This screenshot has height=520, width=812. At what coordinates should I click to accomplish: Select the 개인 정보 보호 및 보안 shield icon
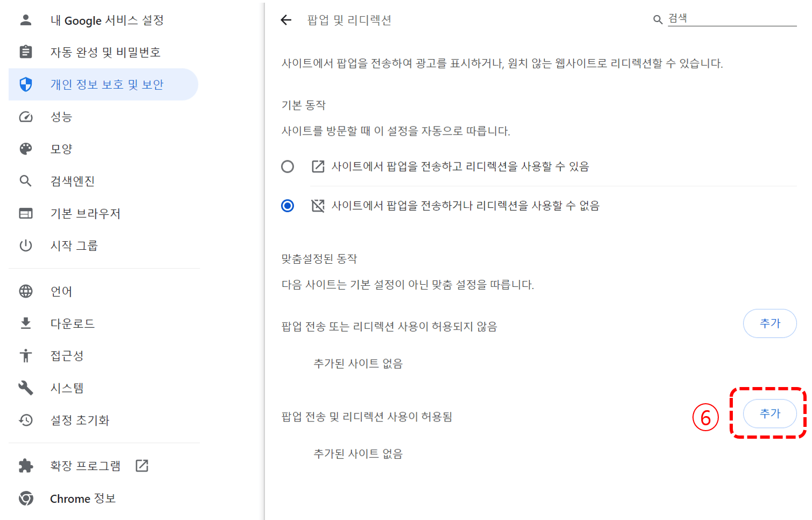pos(25,84)
